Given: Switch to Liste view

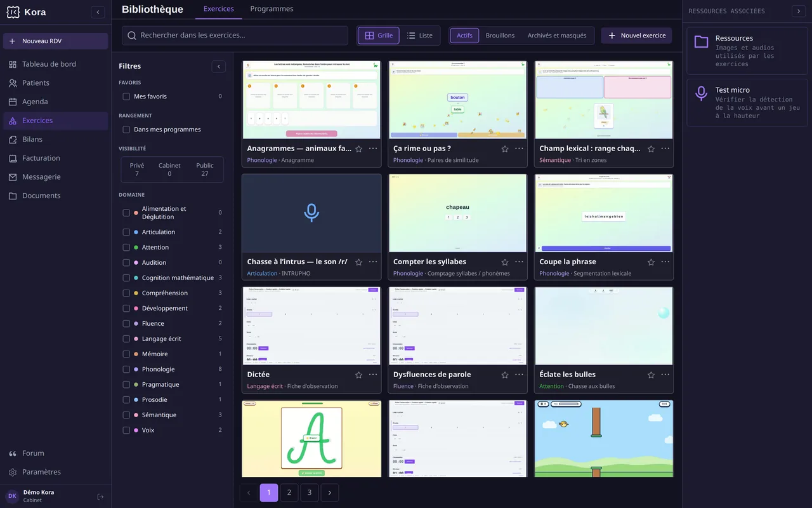Looking at the screenshot, I should point(420,36).
